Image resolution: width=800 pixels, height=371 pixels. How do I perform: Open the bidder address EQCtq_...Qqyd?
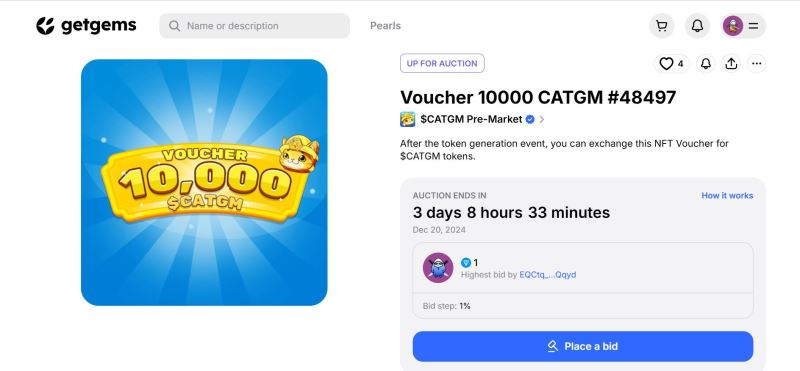547,275
